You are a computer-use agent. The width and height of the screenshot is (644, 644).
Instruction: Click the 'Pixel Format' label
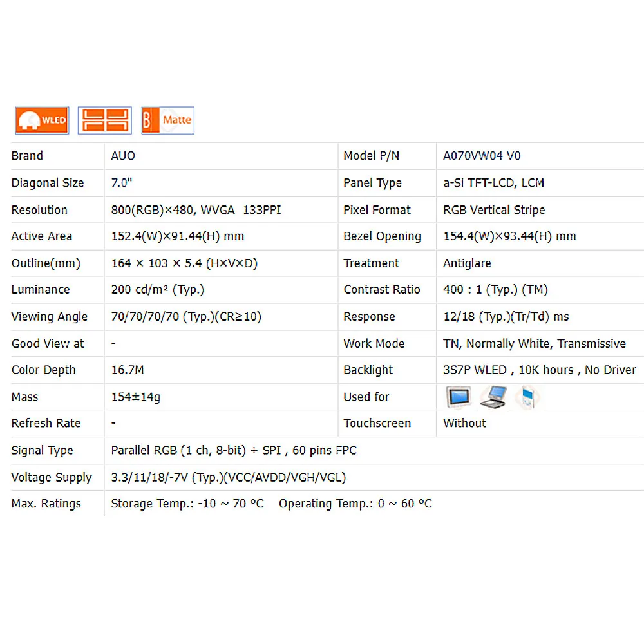coord(377,210)
